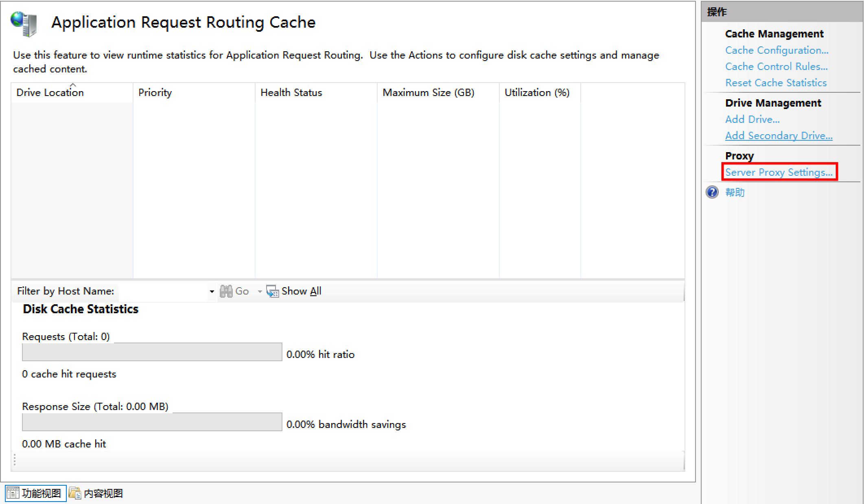Click the Health Status column header
This screenshot has height=504, width=864.
click(291, 93)
